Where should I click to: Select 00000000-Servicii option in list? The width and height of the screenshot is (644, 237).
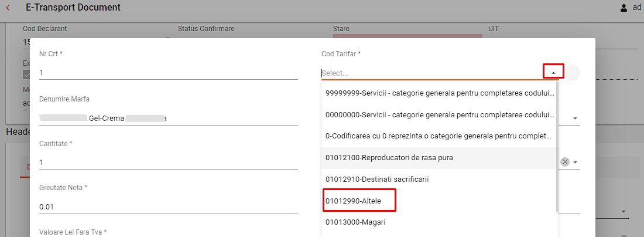[x=440, y=114]
